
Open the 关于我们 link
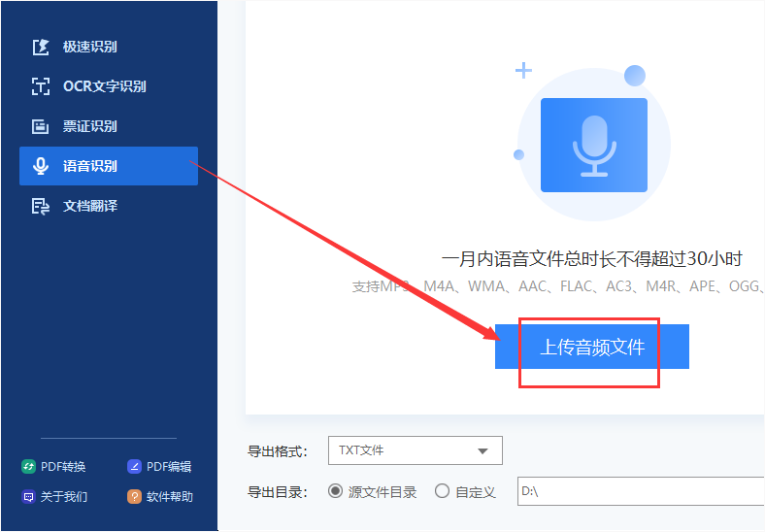[x=54, y=497]
